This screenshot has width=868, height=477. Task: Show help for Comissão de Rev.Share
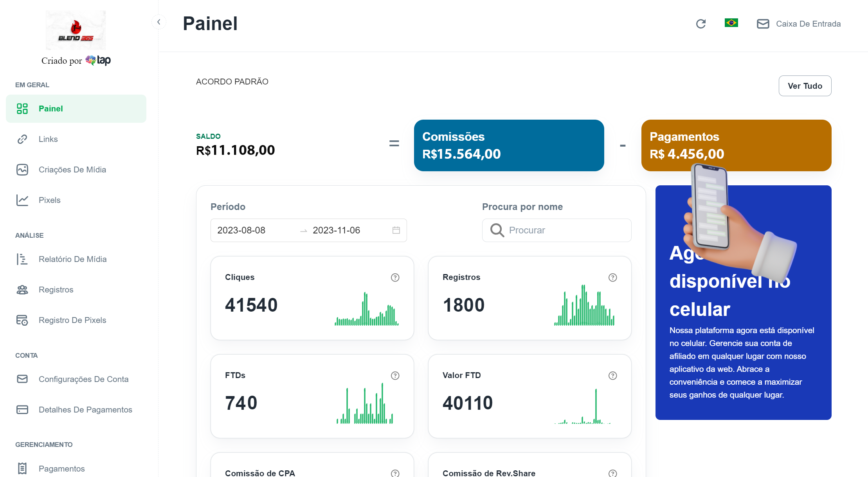pos(613,473)
